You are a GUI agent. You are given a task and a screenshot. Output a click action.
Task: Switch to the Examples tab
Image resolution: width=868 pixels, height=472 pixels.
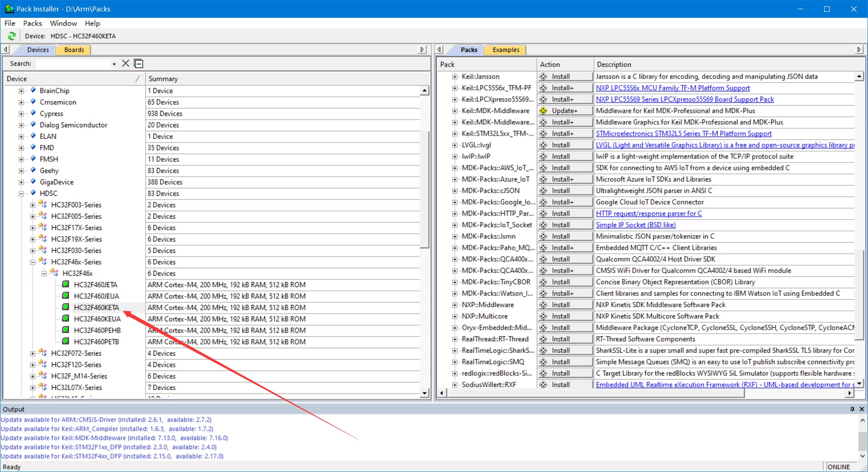506,50
